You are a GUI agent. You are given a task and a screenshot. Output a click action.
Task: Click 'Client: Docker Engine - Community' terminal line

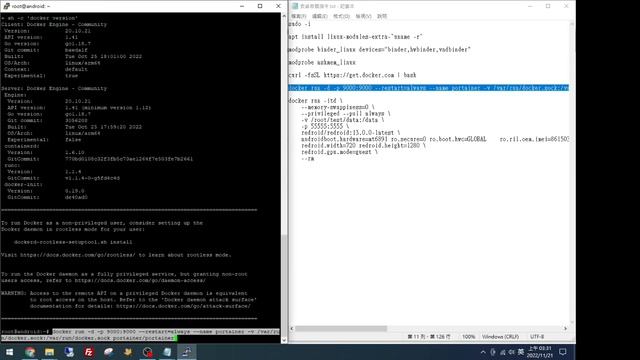click(x=54, y=24)
